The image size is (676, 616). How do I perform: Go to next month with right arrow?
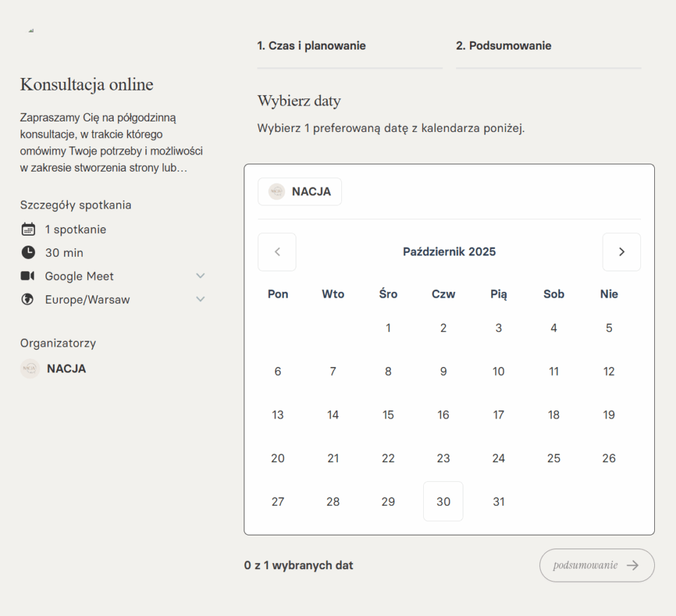(621, 252)
